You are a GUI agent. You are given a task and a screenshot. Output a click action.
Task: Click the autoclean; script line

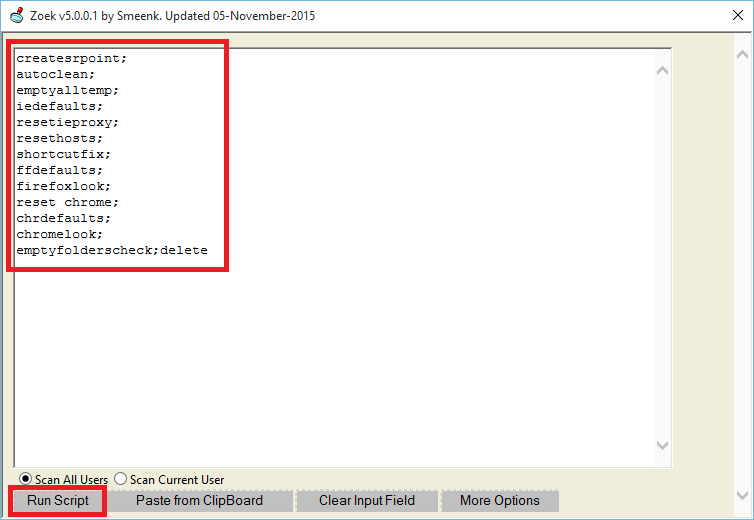pyautogui.click(x=55, y=74)
